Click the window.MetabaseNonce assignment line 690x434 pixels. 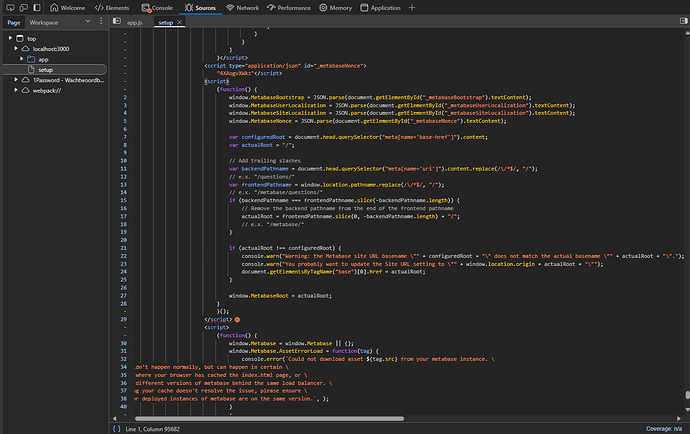(367, 121)
